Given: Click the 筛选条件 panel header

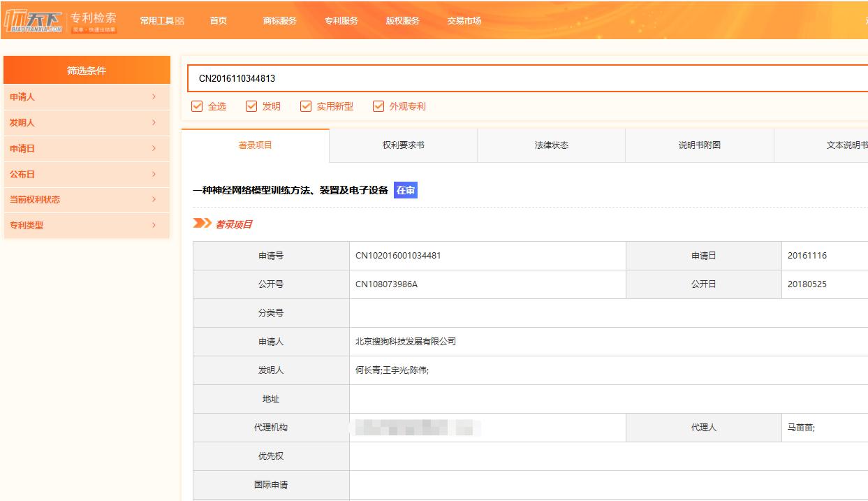Looking at the screenshot, I should pyautogui.click(x=87, y=70).
